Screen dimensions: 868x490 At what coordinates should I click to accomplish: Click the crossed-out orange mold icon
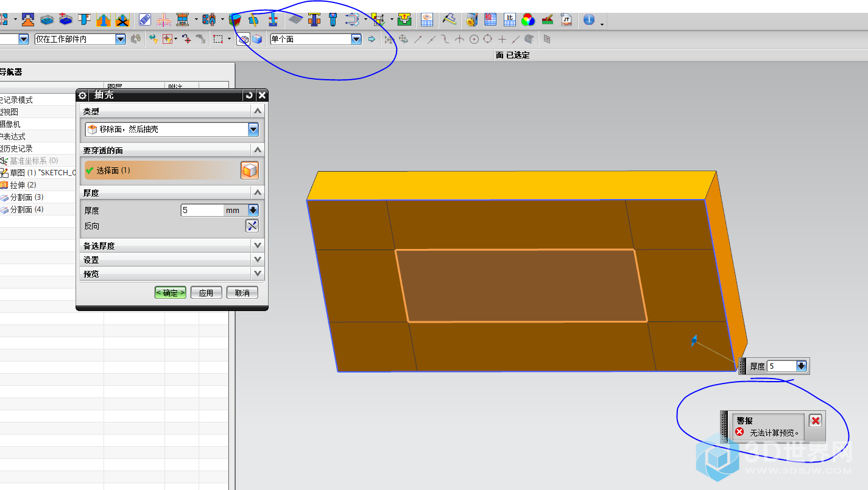click(x=123, y=19)
